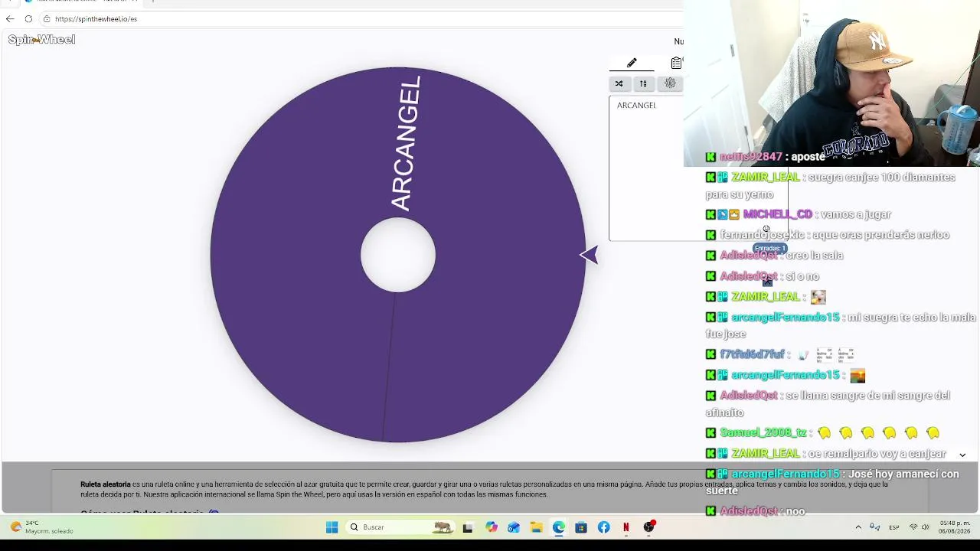
Task: Open the network Wi-Fi tray icon
Action: click(913, 527)
